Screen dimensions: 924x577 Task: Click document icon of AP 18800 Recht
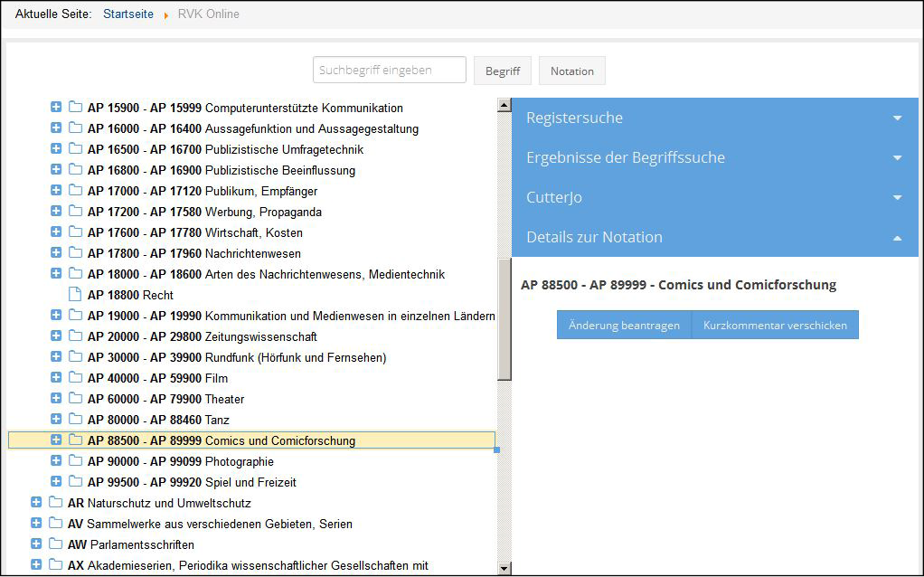click(75, 294)
